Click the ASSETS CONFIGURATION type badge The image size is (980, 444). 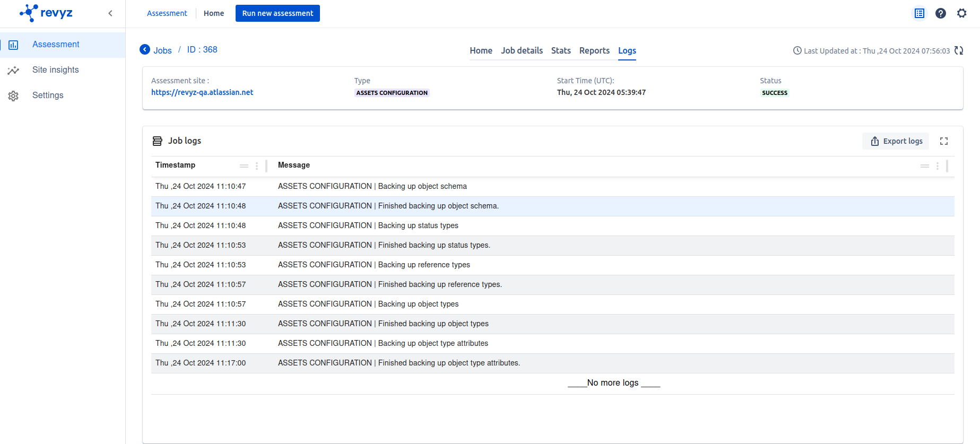click(x=392, y=93)
